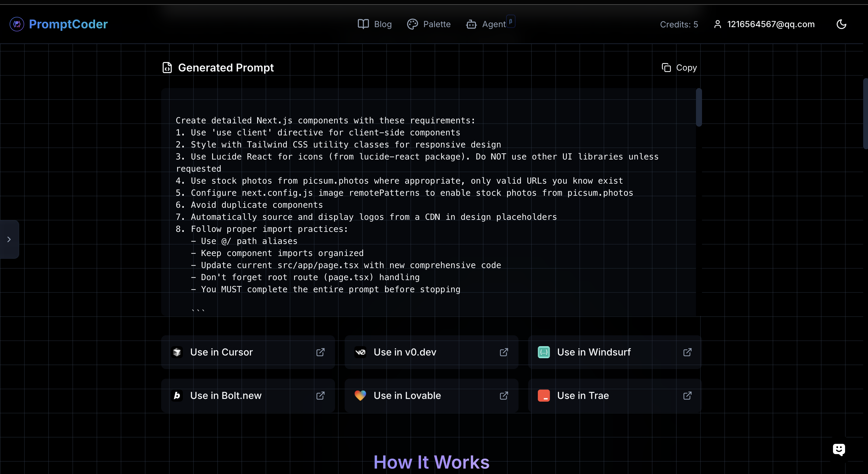Image resolution: width=868 pixels, height=474 pixels.
Task: Open the Palette menu item
Action: coord(429,24)
